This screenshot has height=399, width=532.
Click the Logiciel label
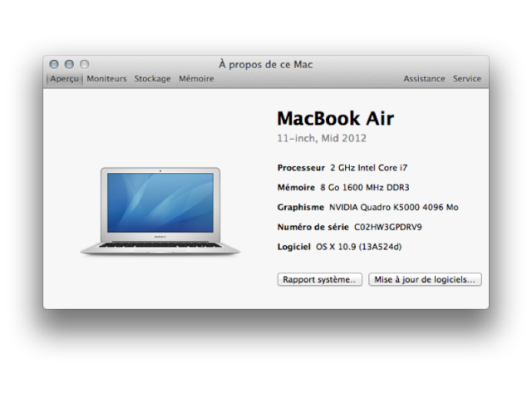[x=293, y=247]
